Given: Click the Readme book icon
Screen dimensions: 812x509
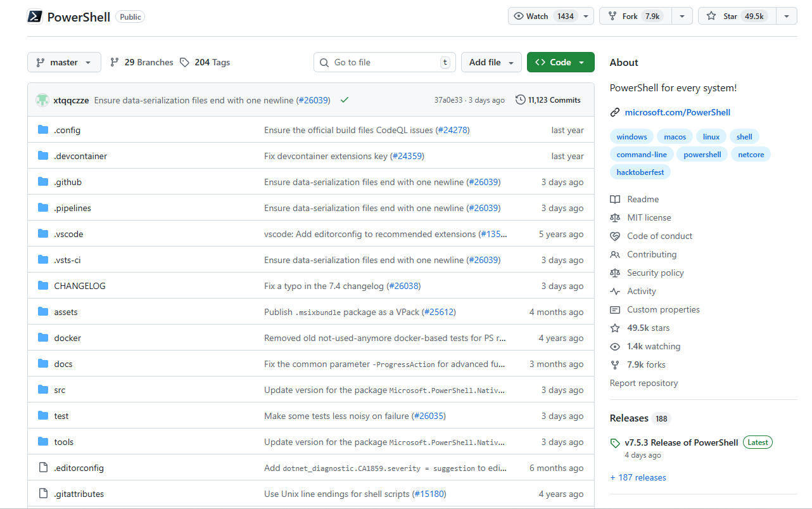Looking at the screenshot, I should coord(615,199).
